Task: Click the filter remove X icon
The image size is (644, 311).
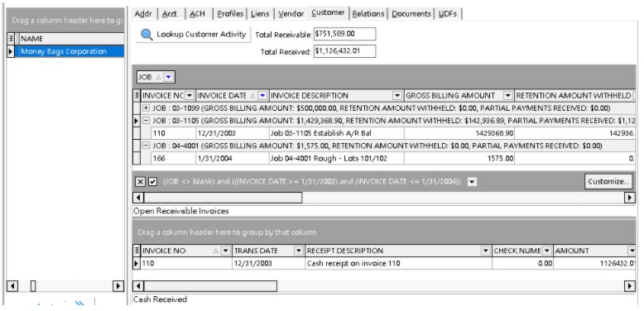Action: (x=140, y=182)
